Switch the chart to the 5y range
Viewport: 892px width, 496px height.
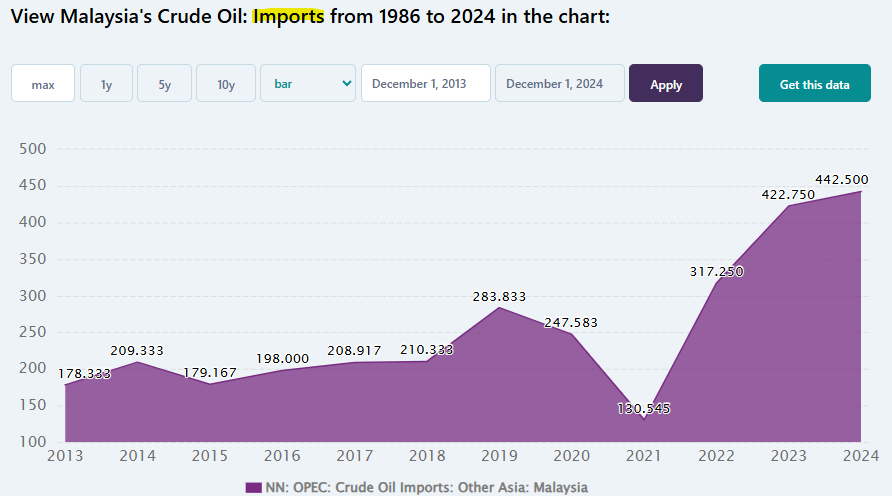point(164,84)
